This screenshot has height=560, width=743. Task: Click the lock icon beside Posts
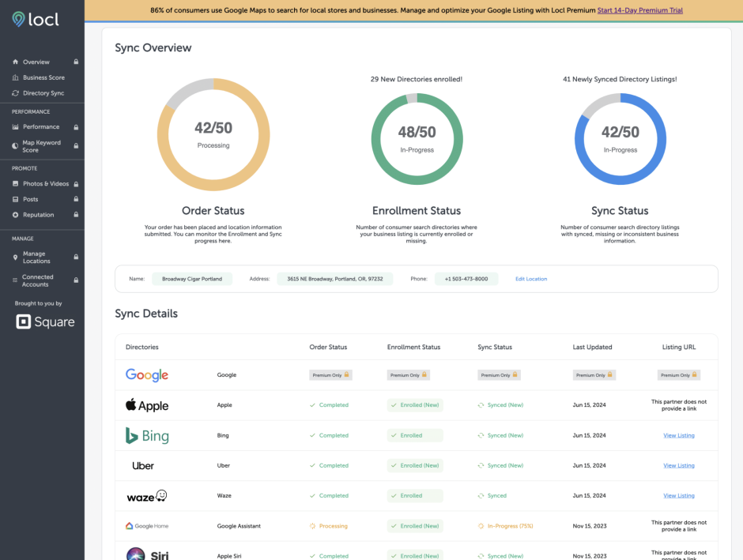coord(76,199)
